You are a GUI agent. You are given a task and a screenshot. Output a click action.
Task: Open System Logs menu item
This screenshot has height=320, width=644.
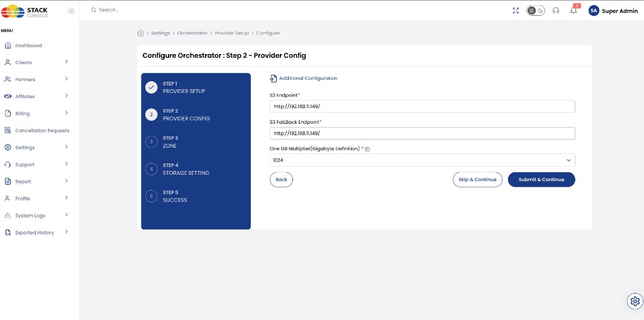pos(30,216)
